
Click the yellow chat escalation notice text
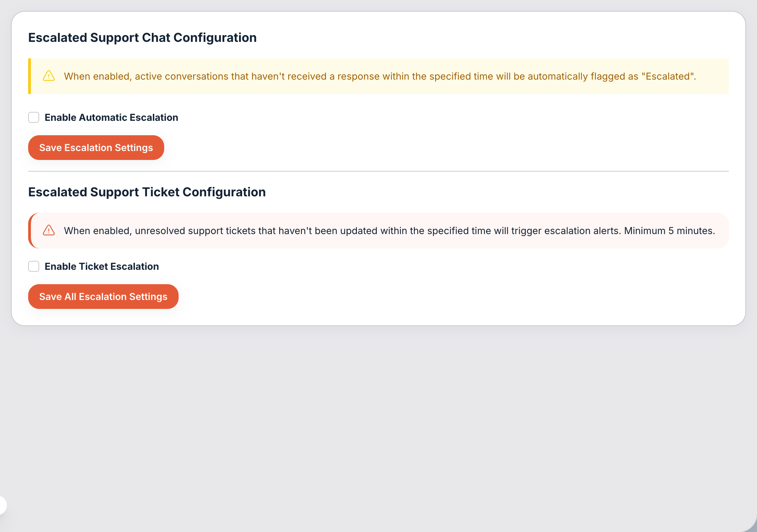380,76
